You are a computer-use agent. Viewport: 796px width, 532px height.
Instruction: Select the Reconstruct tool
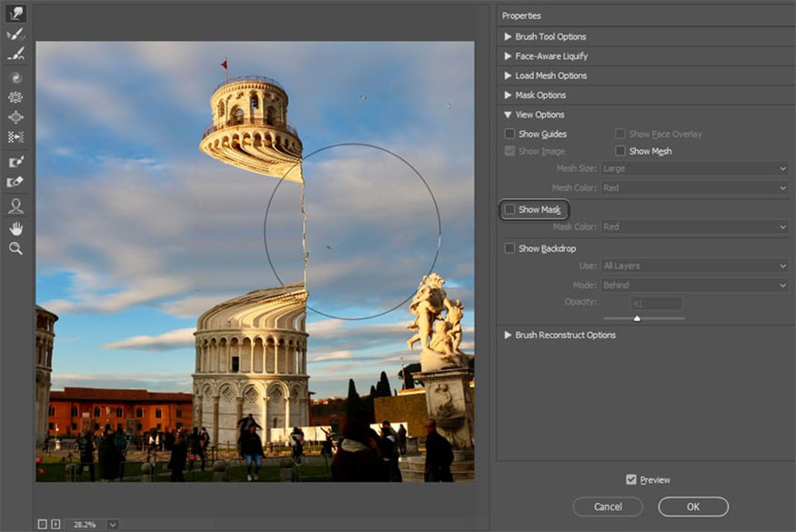coord(15,35)
